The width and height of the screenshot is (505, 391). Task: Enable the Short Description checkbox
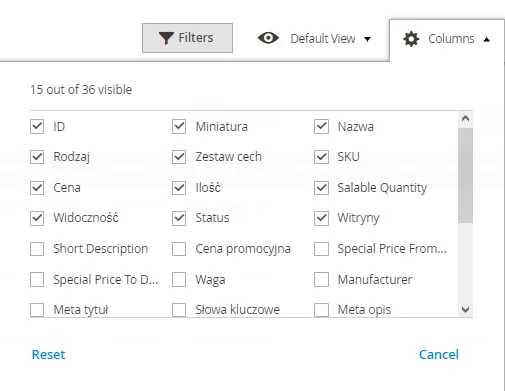(x=37, y=249)
